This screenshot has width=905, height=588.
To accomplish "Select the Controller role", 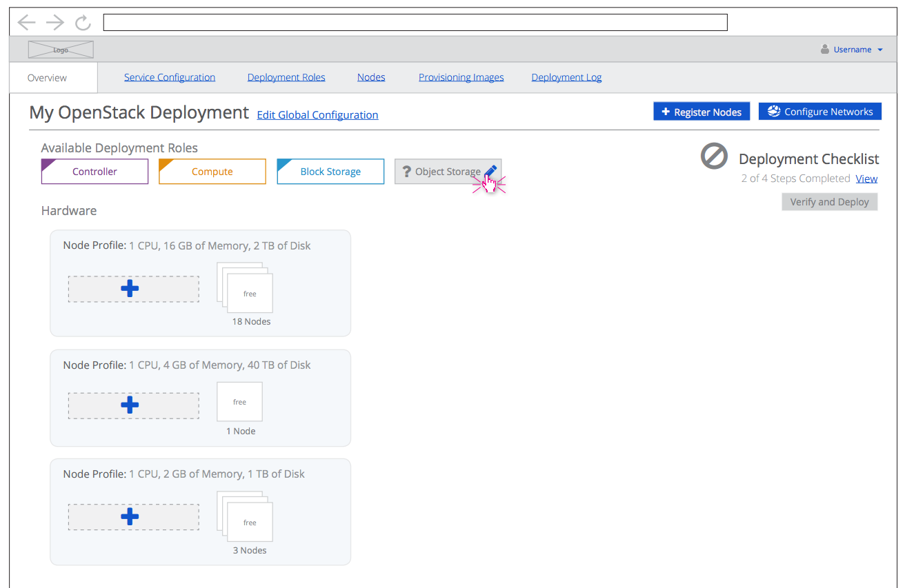I will [95, 172].
